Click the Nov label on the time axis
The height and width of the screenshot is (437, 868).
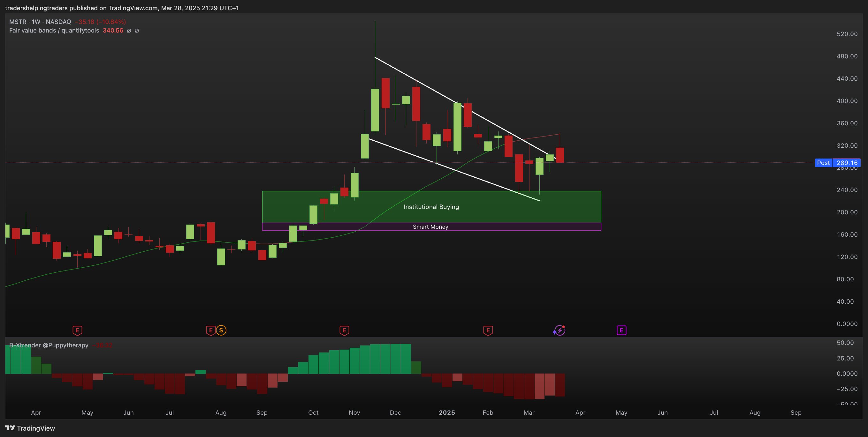point(354,412)
